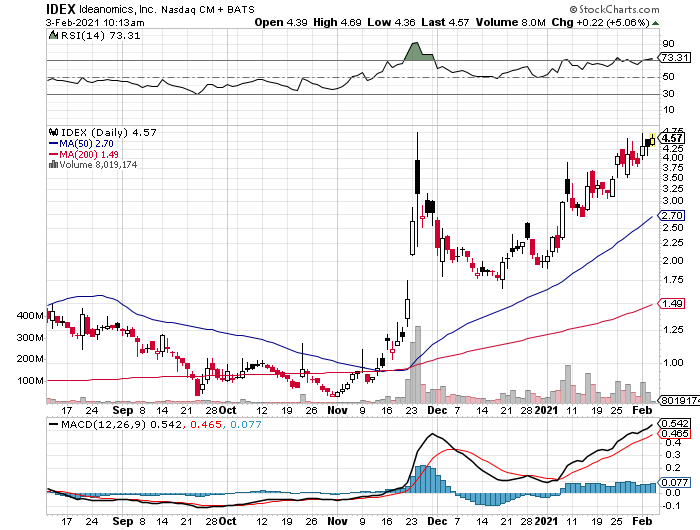Image resolution: width=700 pixels, height=530 pixels.
Task: Click the 3-Feb-2021 10:13am timestamp
Action: pyautogui.click(x=95, y=22)
